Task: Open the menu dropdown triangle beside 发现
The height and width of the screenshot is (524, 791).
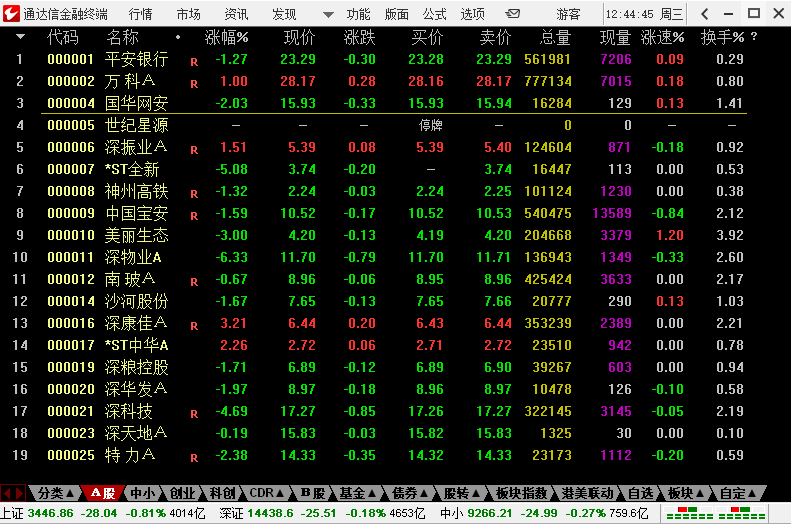Action: [328, 15]
